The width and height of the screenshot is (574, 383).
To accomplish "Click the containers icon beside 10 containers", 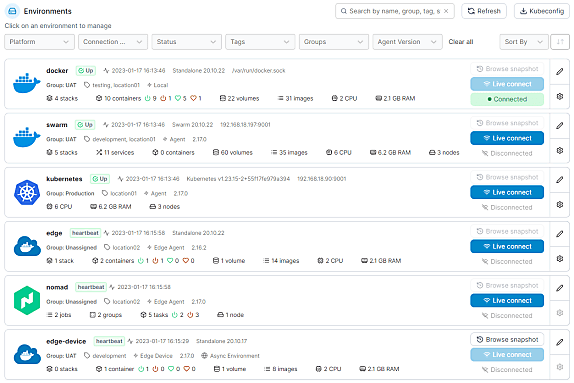I will coord(99,98).
